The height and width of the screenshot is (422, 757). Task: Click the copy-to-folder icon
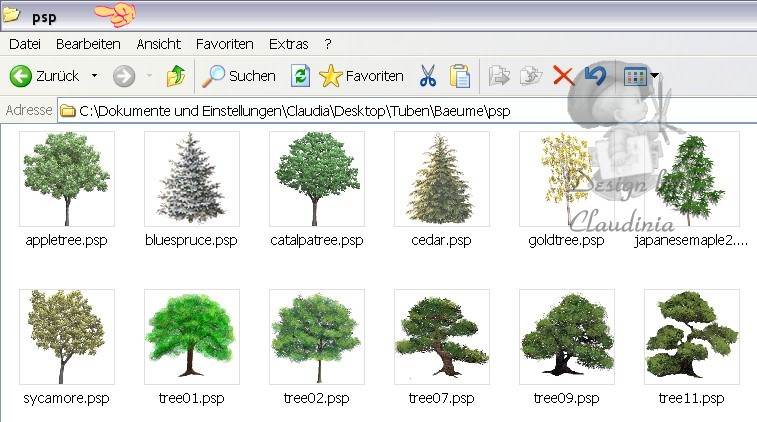click(531, 76)
